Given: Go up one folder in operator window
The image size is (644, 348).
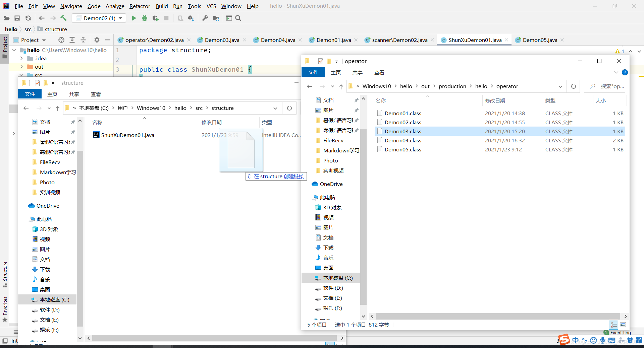Looking at the screenshot, I should coord(341,86).
